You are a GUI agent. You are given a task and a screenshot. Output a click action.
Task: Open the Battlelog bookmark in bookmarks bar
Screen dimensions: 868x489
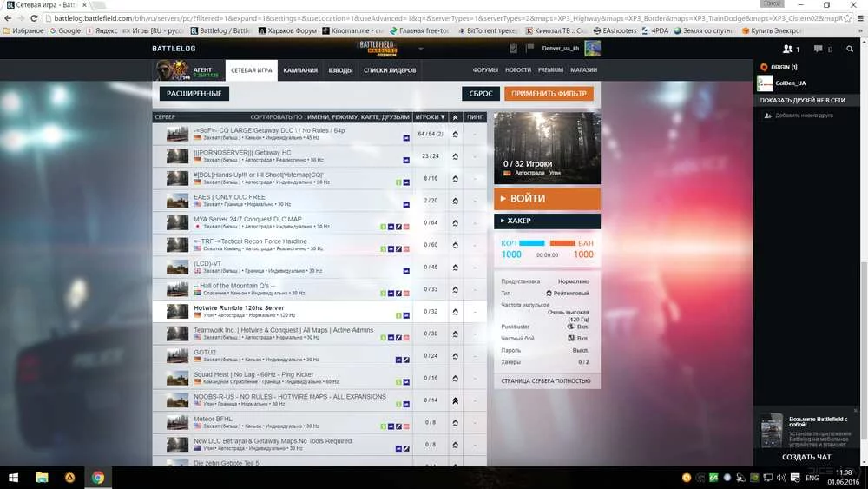(x=220, y=31)
